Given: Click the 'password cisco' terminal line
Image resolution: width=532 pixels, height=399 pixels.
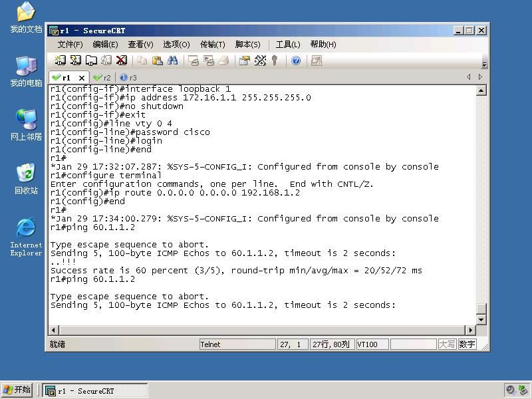Looking at the screenshot, I should click(x=130, y=132).
